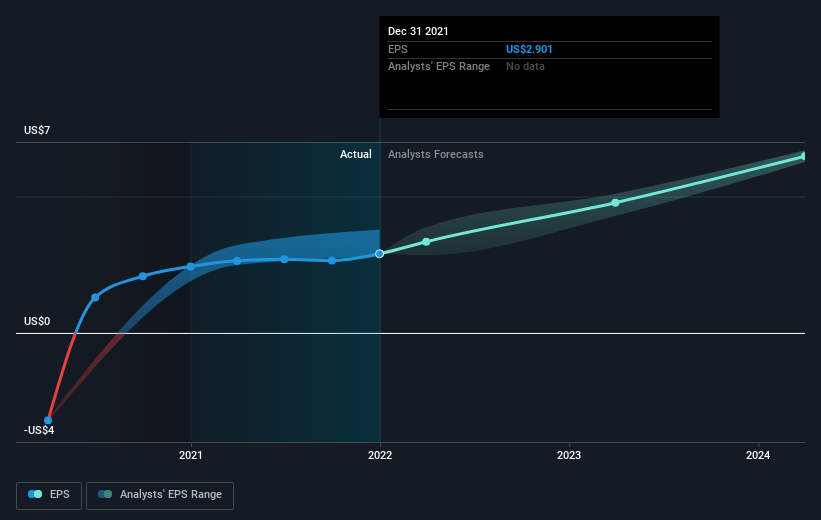The image size is (821, 520).
Task: Select the lowest EPS point near -US$4
Action: pos(48,420)
